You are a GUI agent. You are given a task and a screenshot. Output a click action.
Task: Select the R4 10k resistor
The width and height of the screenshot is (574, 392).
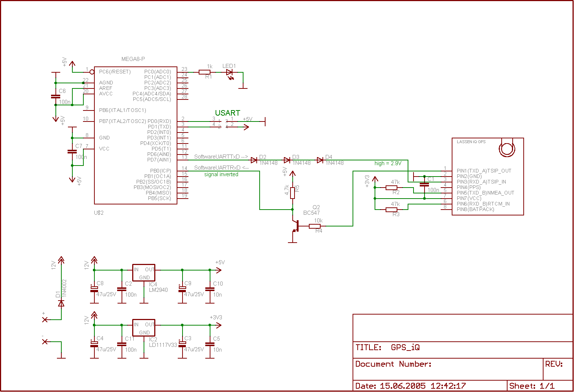pyautogui.click(x=315, y=226)
